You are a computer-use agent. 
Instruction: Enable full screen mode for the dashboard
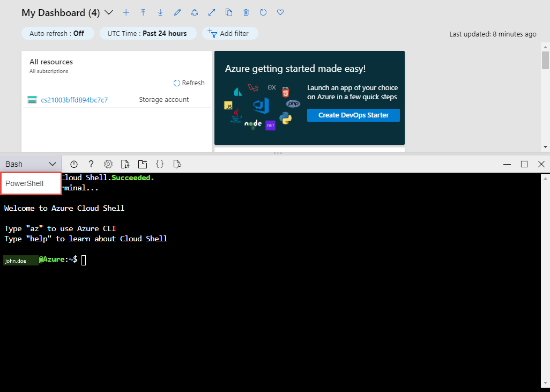coord(212,12)
